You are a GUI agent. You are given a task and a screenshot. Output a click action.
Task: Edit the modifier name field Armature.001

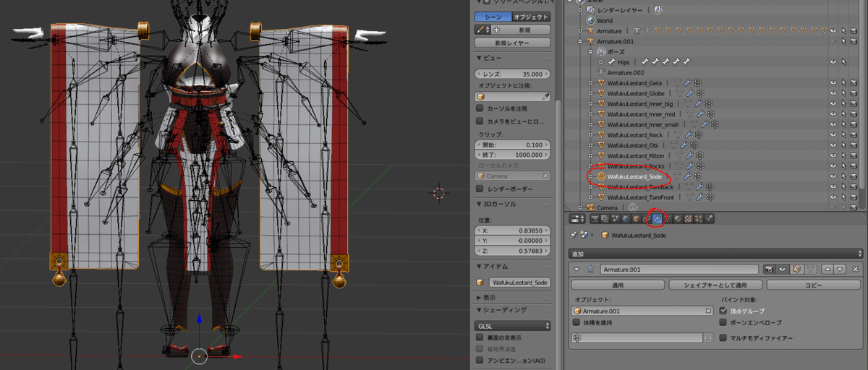tap(679, 270)
